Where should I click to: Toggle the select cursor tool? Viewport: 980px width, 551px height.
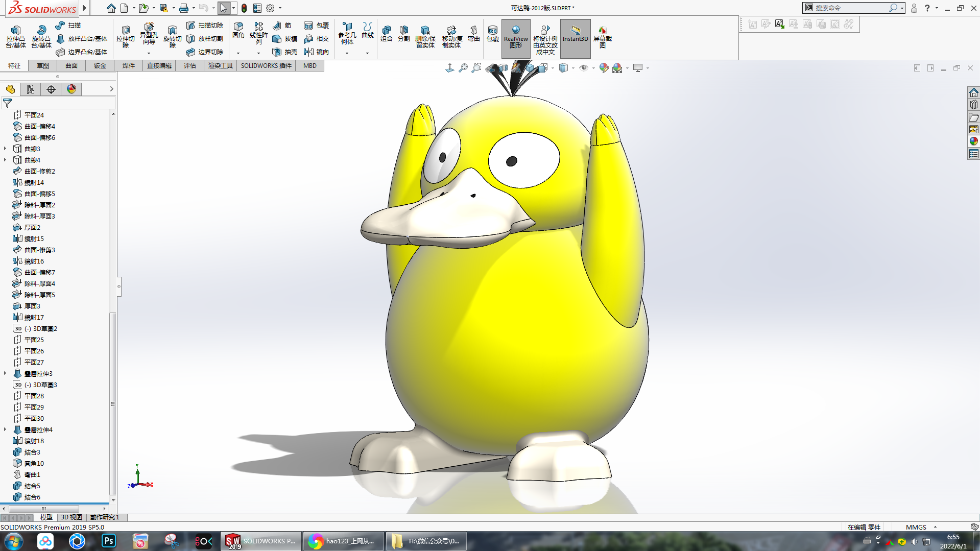(x=224, y=8)
